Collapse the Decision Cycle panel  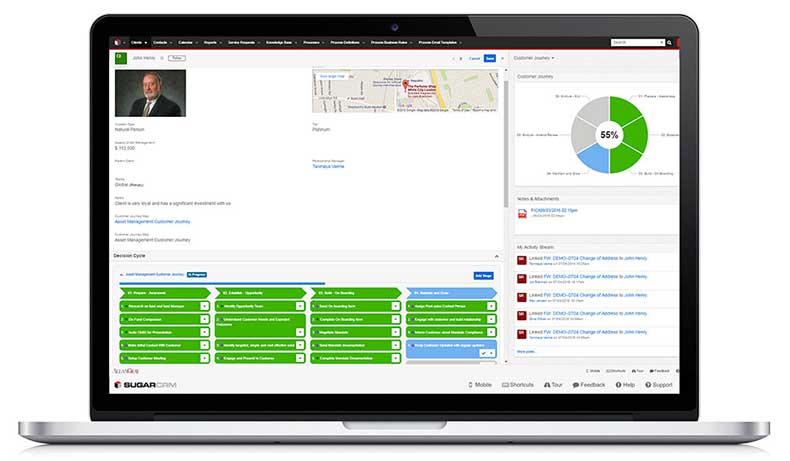(497, 256)
